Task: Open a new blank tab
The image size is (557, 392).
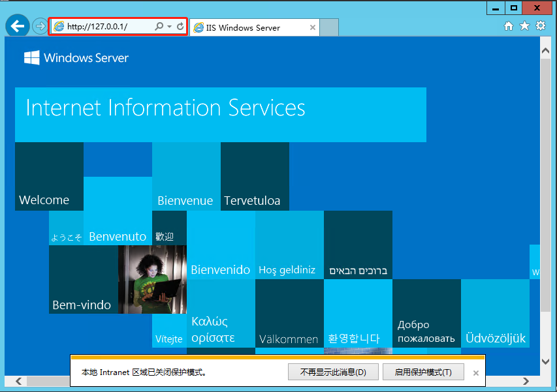Action: click(329, 27)
